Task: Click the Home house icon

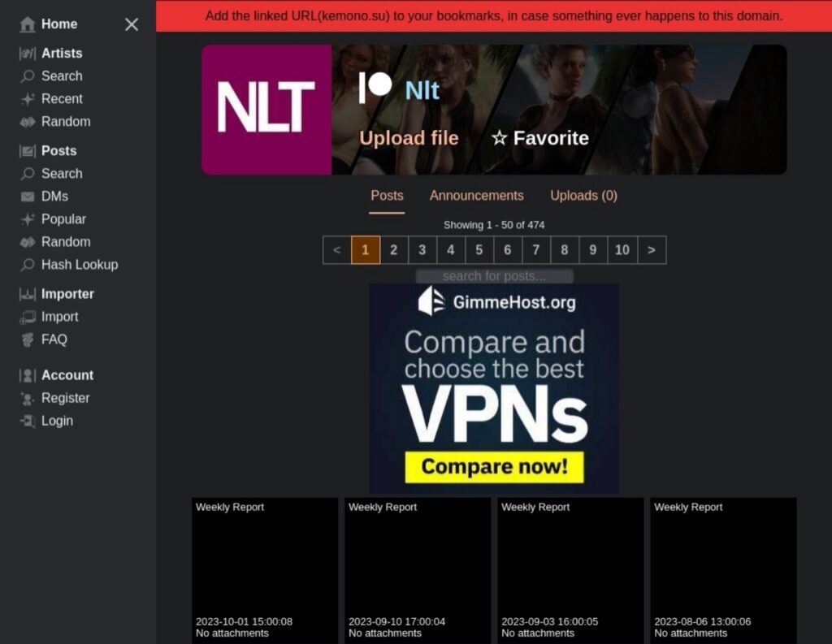Action: [27, 24]
